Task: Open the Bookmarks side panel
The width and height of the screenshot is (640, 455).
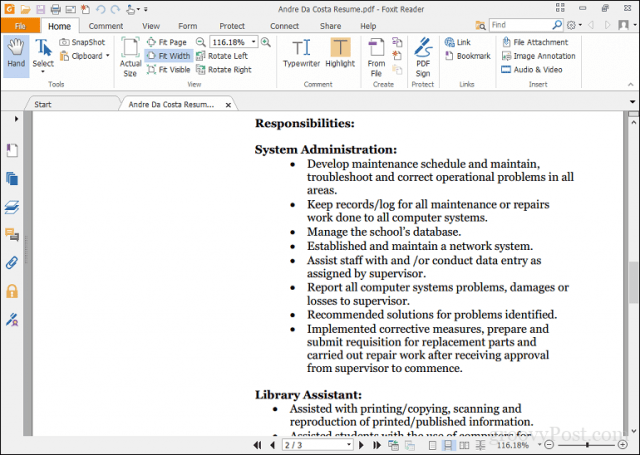Action: (12, 150)
